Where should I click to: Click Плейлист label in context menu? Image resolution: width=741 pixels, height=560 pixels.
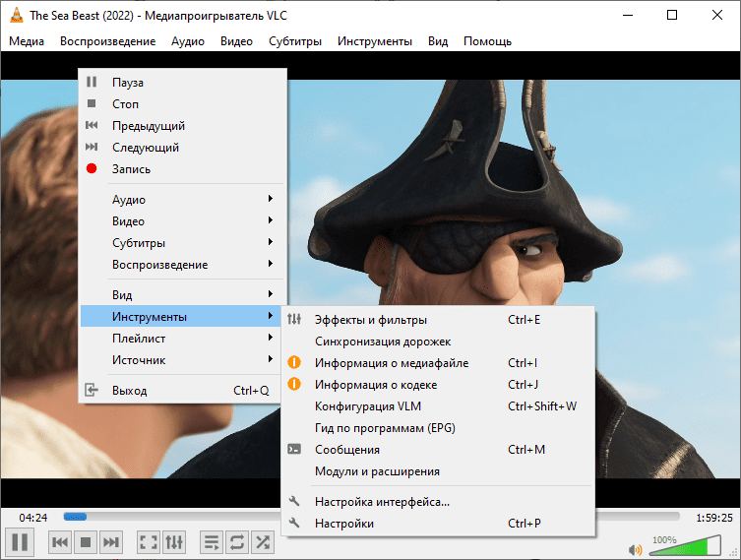pyautogui.click(x=139, y=339)
